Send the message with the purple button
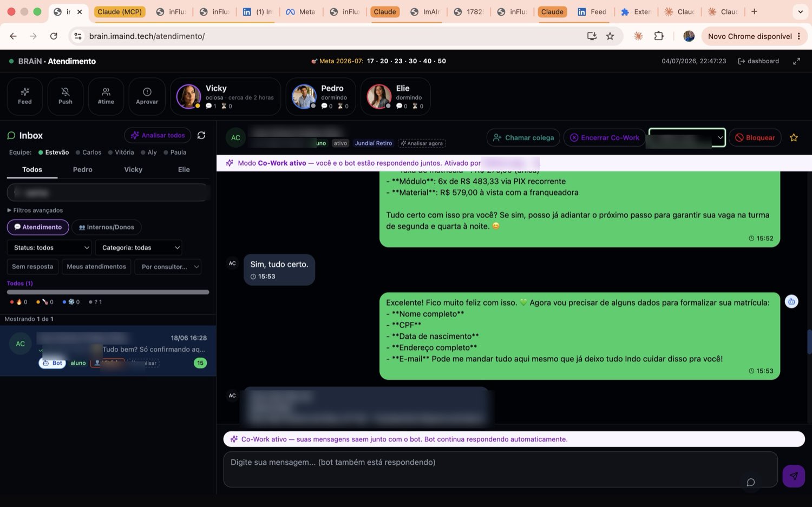The image size is (812, 507). [794, 476]
